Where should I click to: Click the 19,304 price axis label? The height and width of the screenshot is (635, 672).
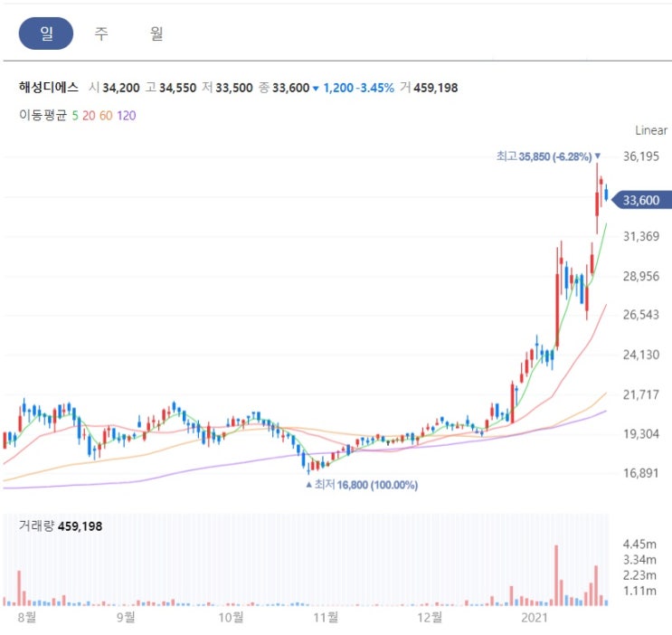coord(640,434)
